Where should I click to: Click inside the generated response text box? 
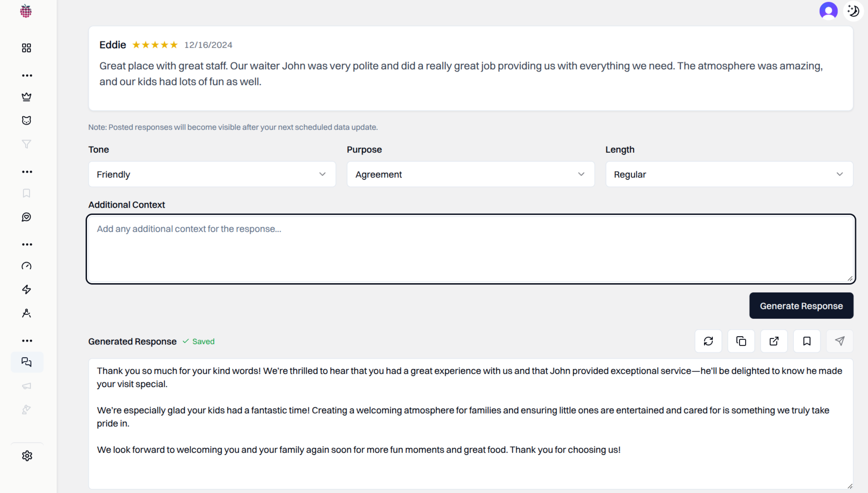(471, 424)
